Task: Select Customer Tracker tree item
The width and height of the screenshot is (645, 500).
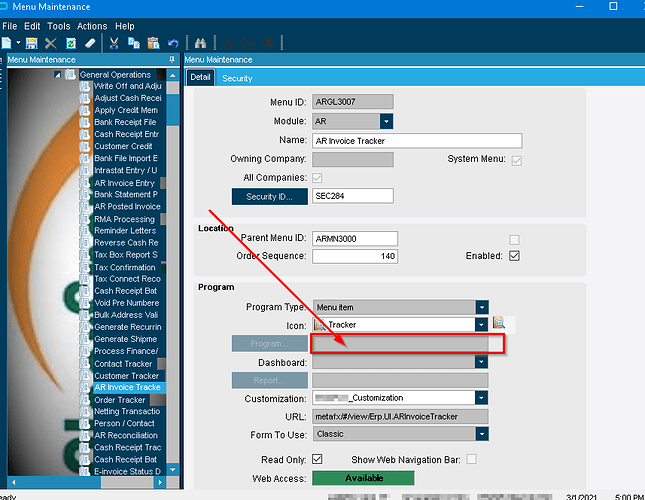Action: tap(127, 376)
